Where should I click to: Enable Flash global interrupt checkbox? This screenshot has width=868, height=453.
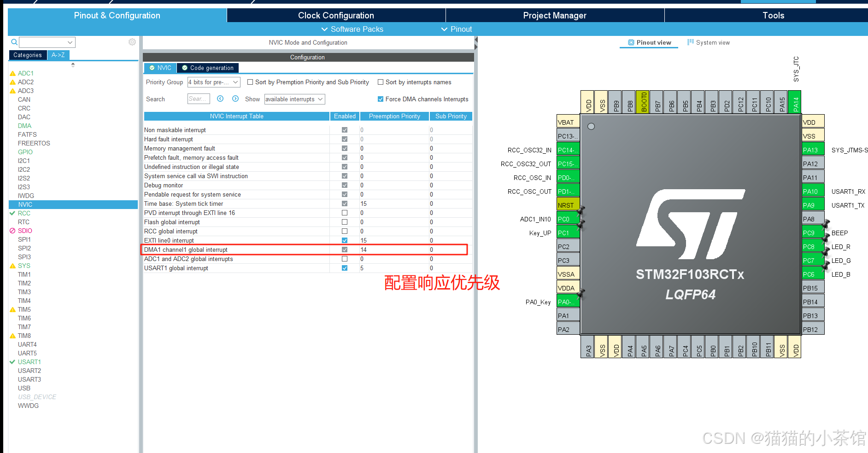click(x=345, y=222)
